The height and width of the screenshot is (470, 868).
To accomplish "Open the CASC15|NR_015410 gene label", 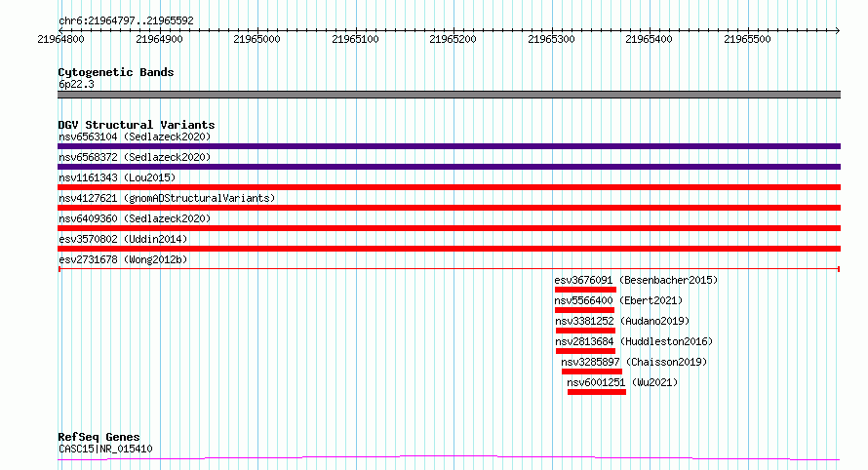I will [105, 449].
